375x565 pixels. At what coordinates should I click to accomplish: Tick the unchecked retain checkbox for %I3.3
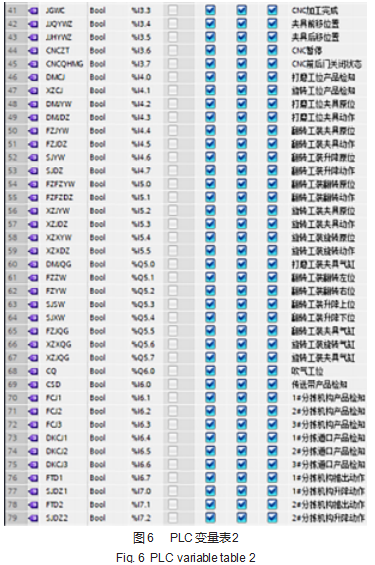coord(173,11)
